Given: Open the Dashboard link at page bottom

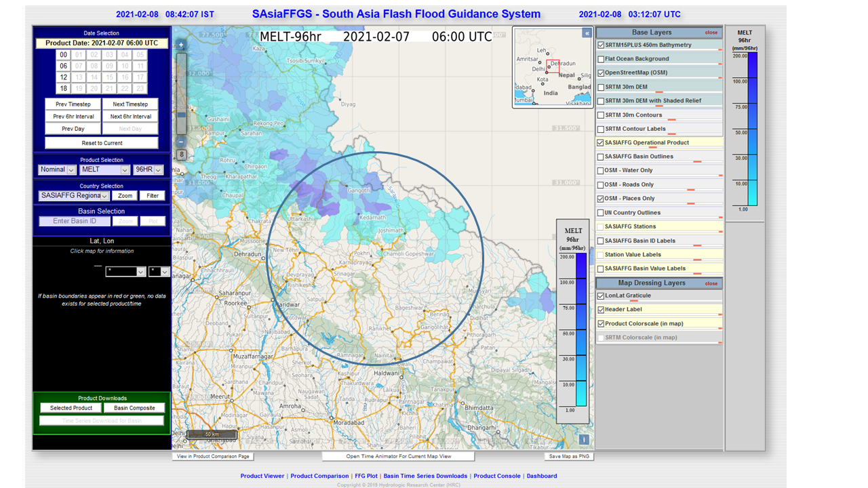Looking at the screenshot, I should click(542, 476).
